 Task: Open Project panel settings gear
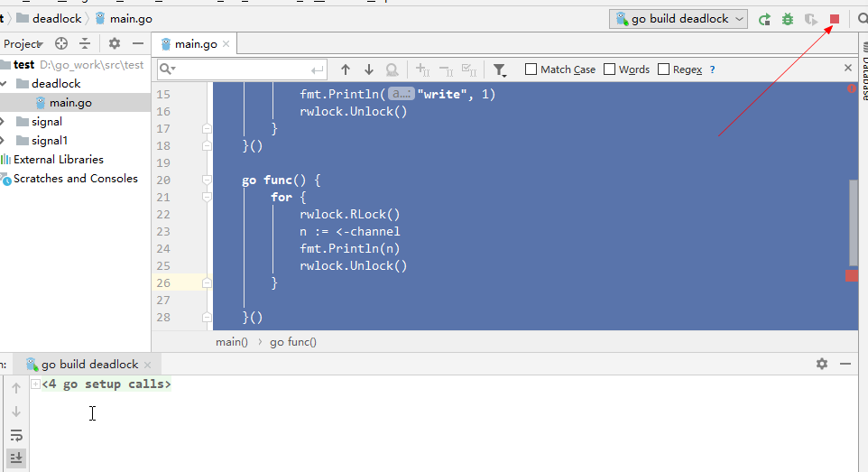pos(115,43)
